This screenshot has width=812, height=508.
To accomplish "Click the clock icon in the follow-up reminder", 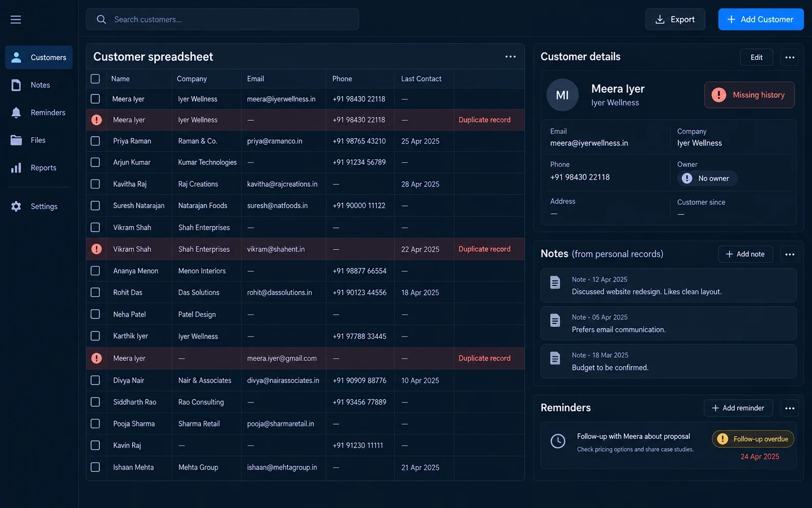I will pos(558,441).
